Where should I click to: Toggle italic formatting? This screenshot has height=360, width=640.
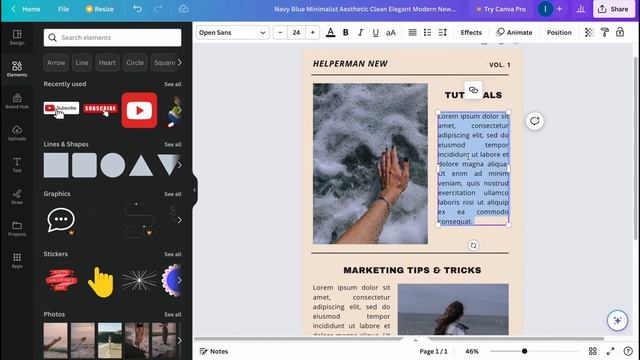360,32
